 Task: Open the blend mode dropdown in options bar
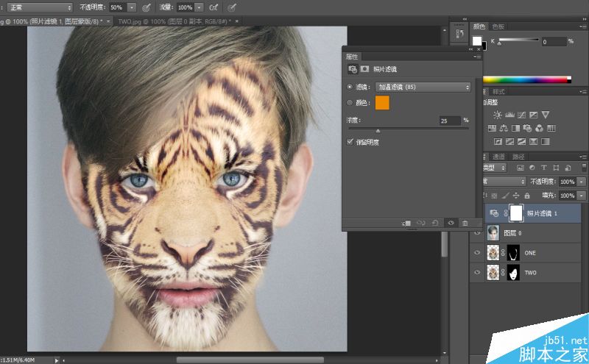(x=40, y=7)
